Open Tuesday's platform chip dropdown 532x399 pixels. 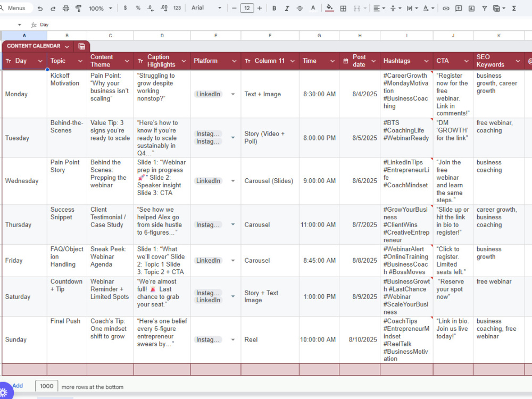(x=233, y=138)
